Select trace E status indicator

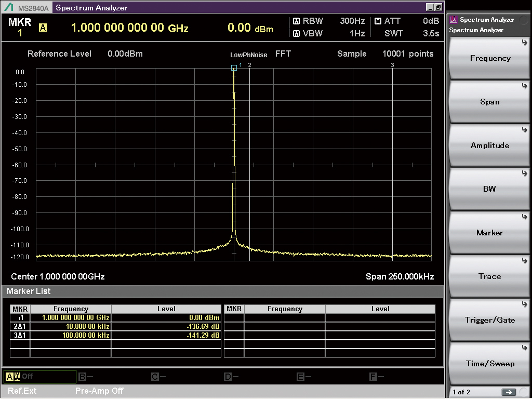(x=304, y=376)
